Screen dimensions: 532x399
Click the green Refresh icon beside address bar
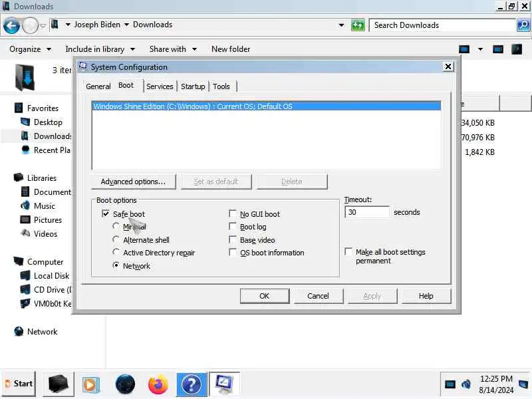click(x=357, y=25)
